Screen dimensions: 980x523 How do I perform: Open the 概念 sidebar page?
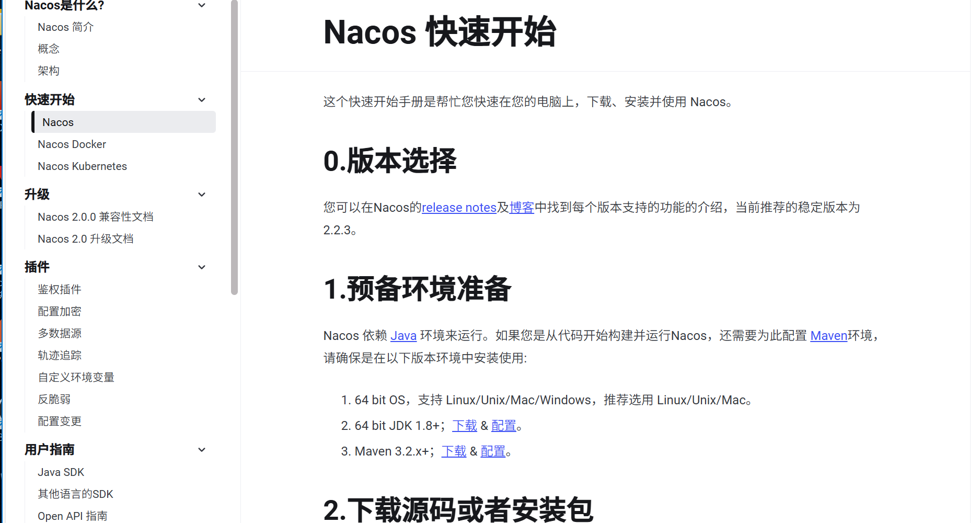tap(49, 49)
